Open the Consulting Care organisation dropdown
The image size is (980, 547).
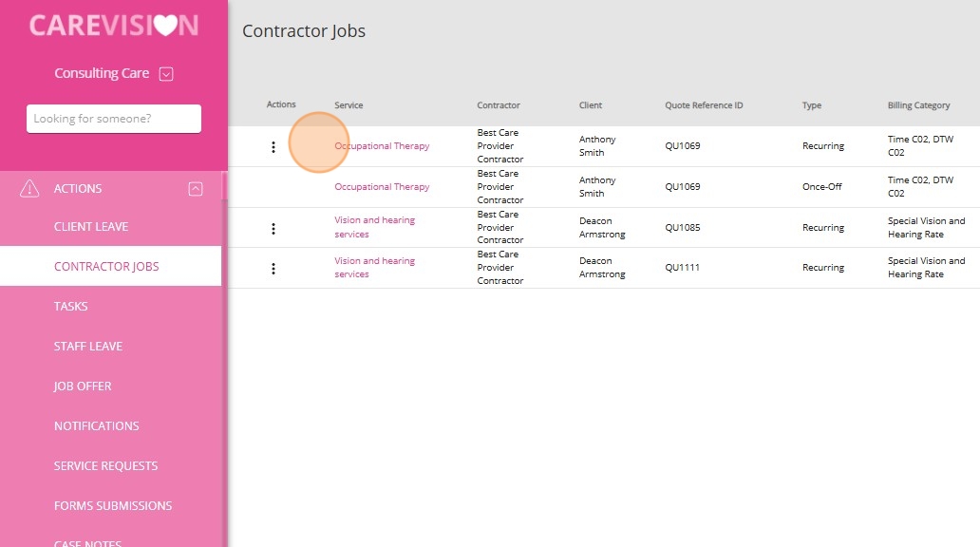[x=166, y=74]
